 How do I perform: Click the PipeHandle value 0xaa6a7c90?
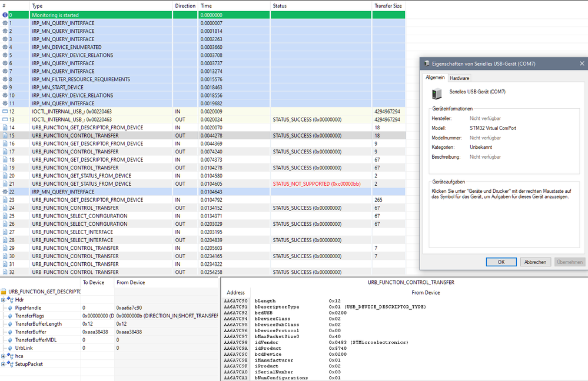tap(129, 308)
